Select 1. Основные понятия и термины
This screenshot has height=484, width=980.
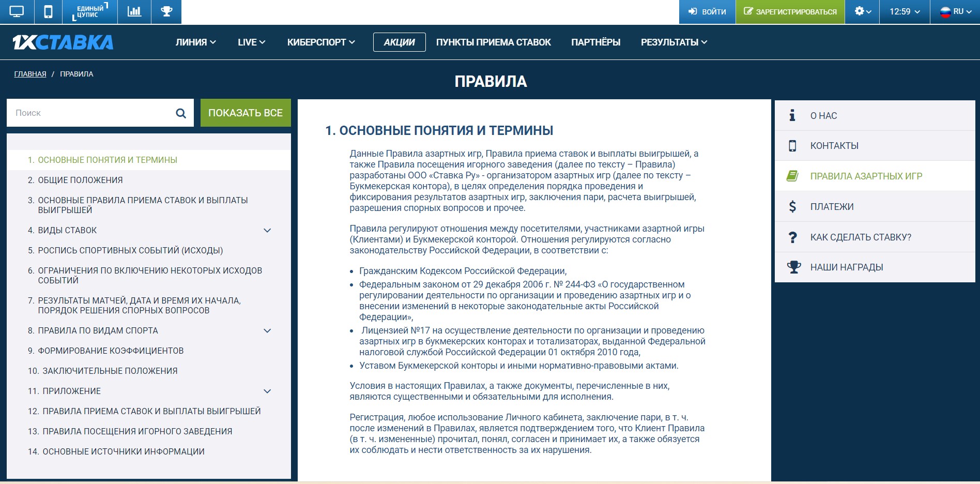pyautogui.click(x=149, y=160)
